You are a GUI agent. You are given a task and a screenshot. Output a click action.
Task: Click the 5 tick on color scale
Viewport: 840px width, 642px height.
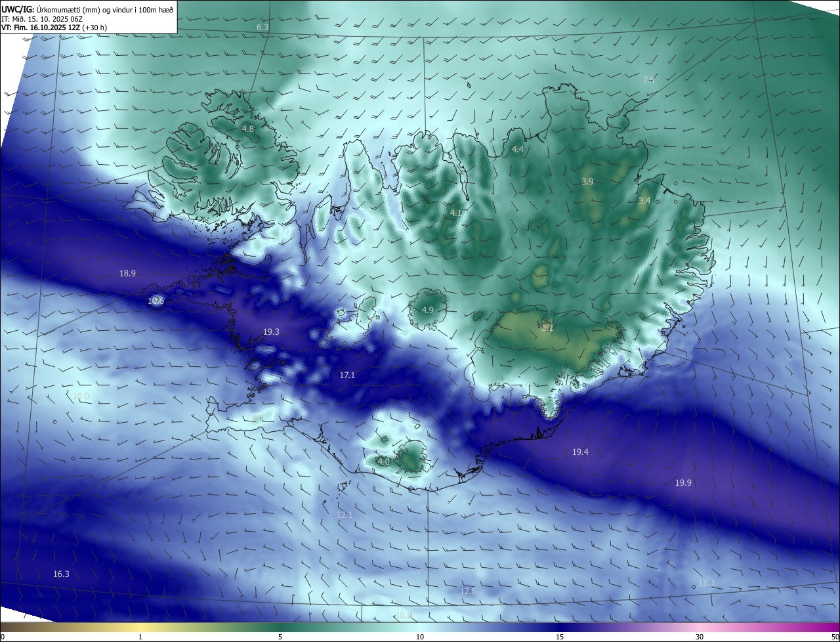280,637
